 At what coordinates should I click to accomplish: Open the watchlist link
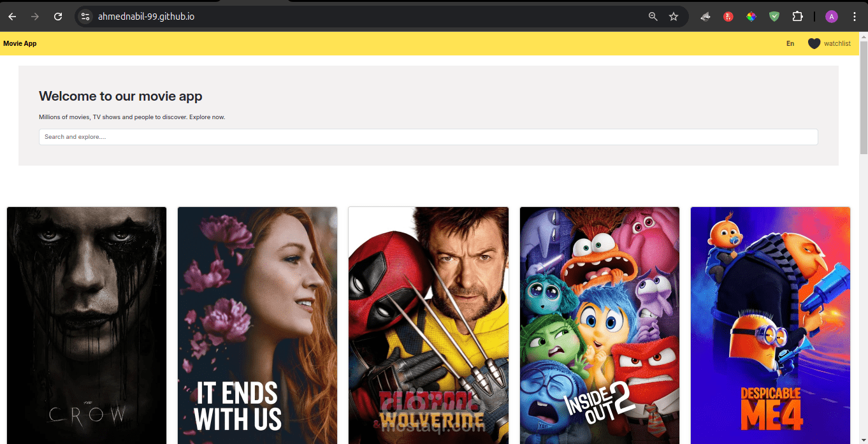click(x=837, y=43)
